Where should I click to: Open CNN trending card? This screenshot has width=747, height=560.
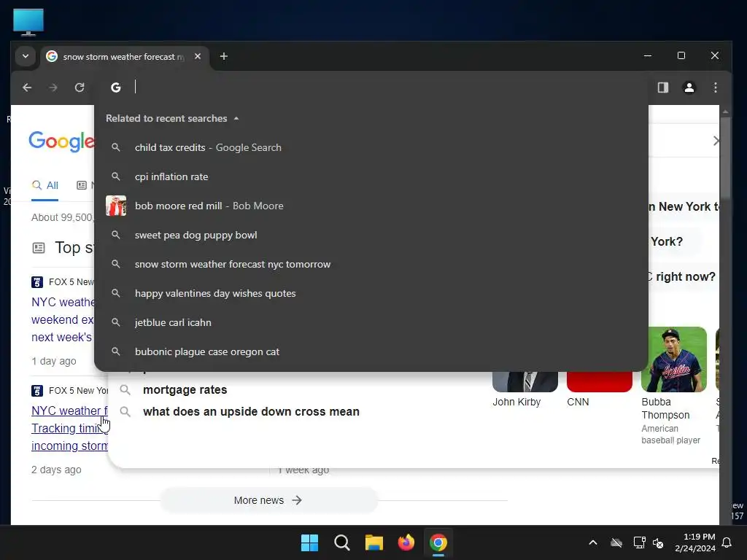600,390
